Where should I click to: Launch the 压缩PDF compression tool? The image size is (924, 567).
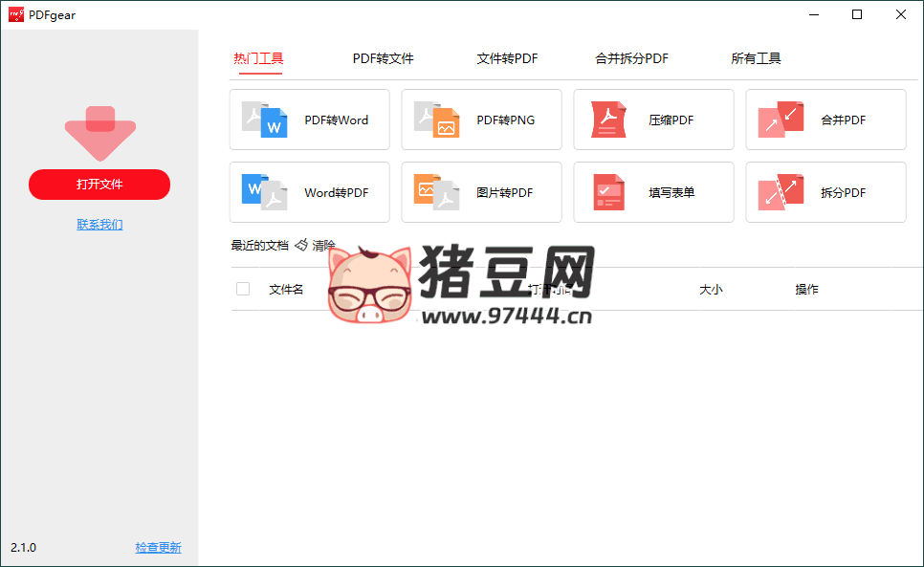(653, 120)
